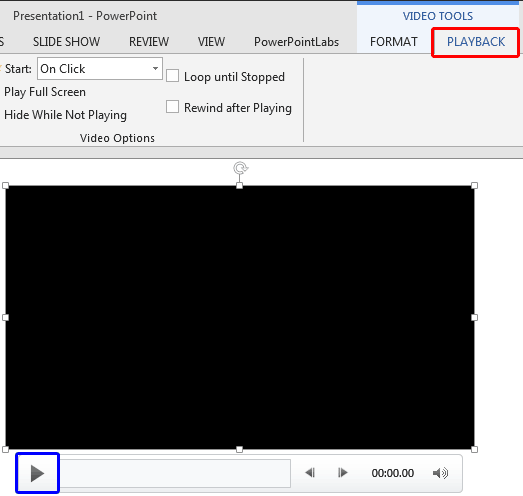The image size is (523, 496).
Task: Toggle Hide While Not Playing option
Action: (x=65, y=115)
